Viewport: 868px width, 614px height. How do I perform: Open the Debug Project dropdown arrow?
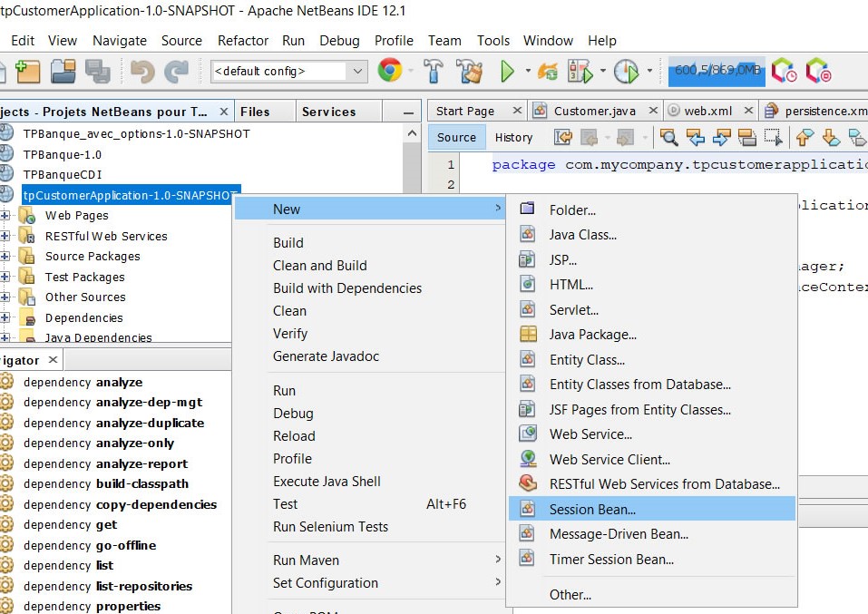coord(603,72)
